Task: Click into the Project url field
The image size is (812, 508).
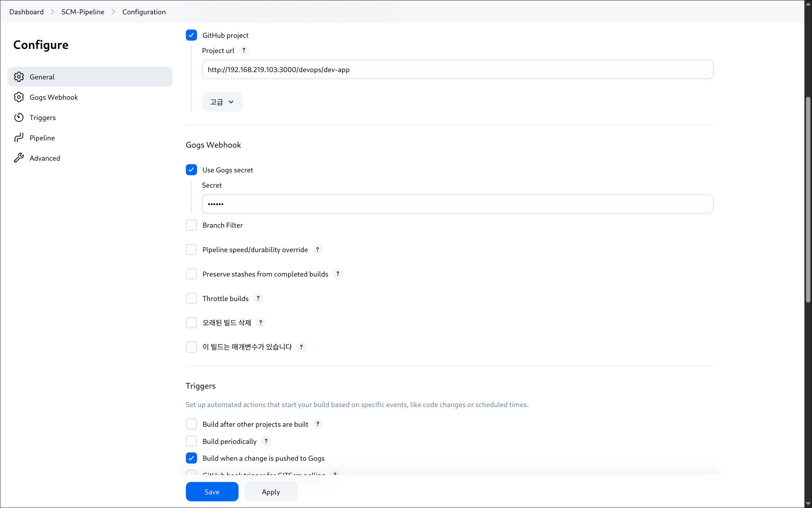Action: pyautogui.click(x=458, y=70)
